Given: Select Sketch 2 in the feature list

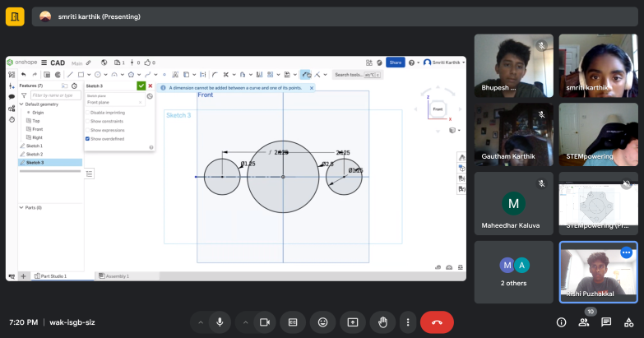Looking at the screenshot, I should pyautogui.click(x=34, y=155).
